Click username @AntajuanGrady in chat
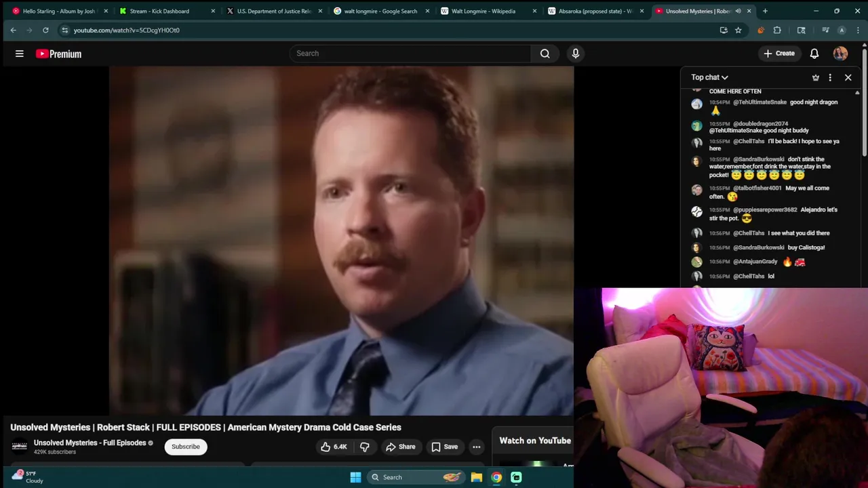The height and width of the screenshot is (488, 868). pyautogui.click(x=755, y=262)
